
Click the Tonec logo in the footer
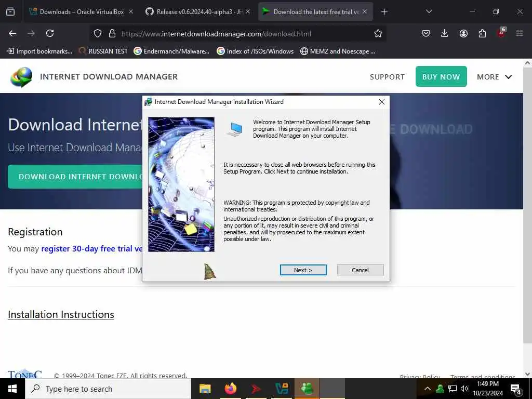(25, 374)
